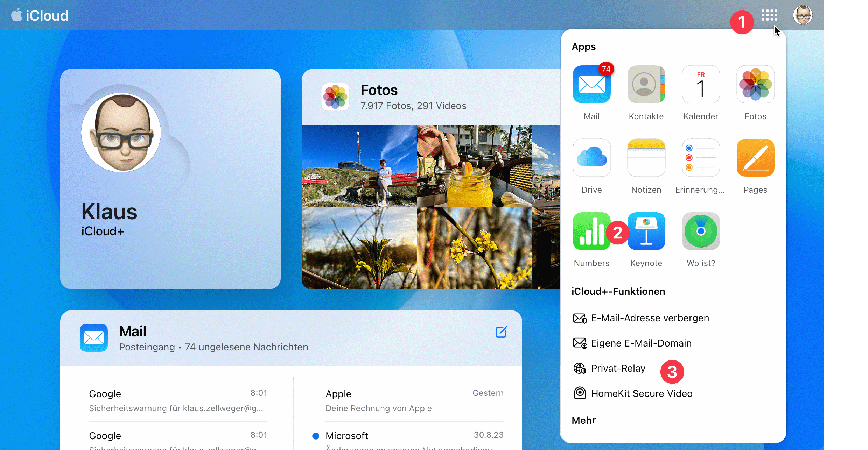Open the Mail tile envelope icon
The height and width of the screenshot is (450, 868).
pos(94,338)
